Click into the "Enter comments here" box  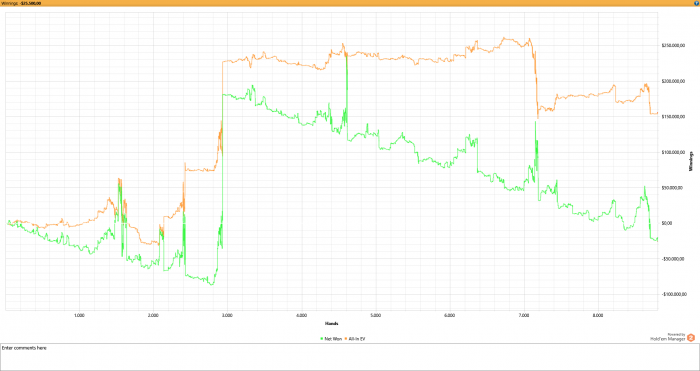click(350, 357)
